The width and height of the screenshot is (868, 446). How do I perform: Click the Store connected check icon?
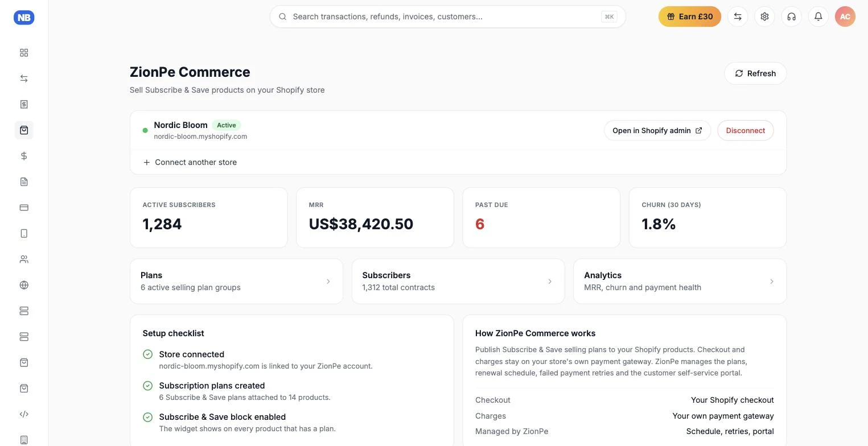(x=147, y=354)
